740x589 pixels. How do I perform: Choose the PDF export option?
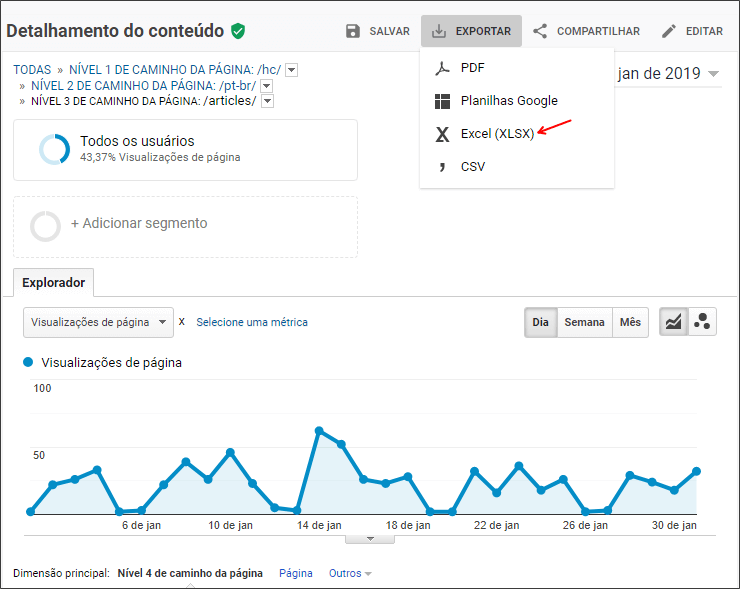pos(472,67)
